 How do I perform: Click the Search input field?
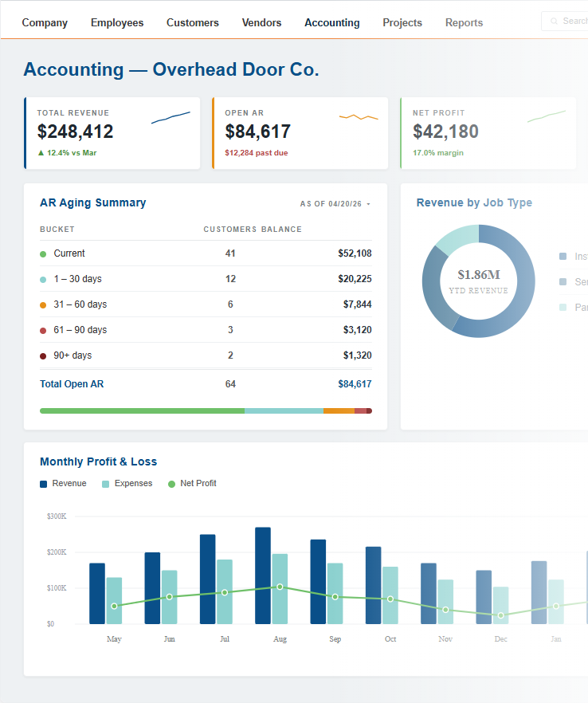[566, 21]
